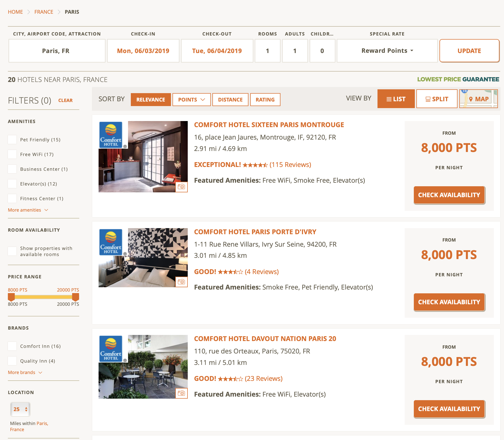Grab maximum price slider handle

click(x=75, y=297)
